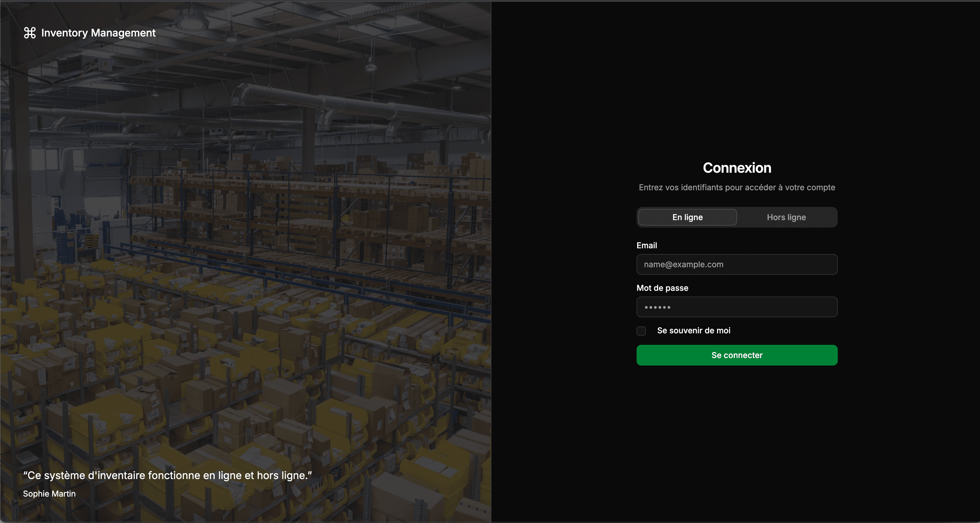Click the mode selector control
The height and width of the screenshot is (523, 980).
(x=737, y=217)
